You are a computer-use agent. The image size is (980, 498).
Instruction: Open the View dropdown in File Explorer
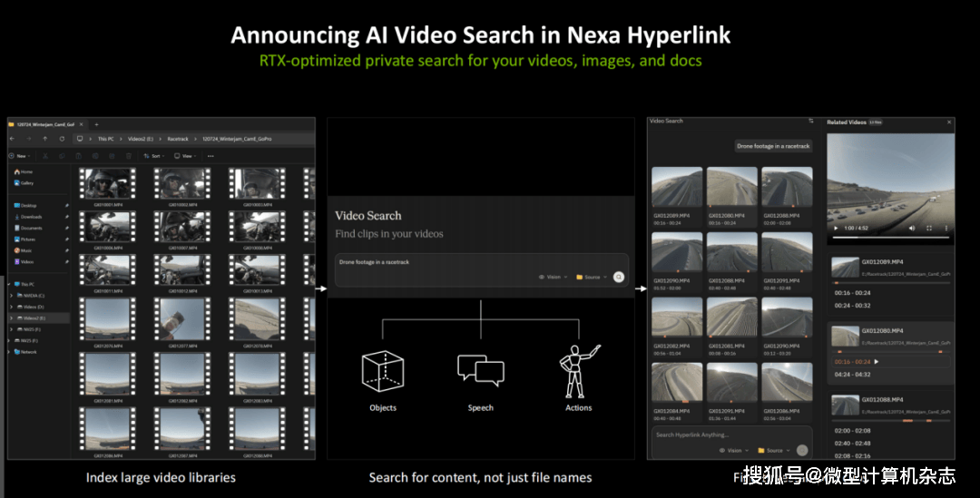point(184,156)
